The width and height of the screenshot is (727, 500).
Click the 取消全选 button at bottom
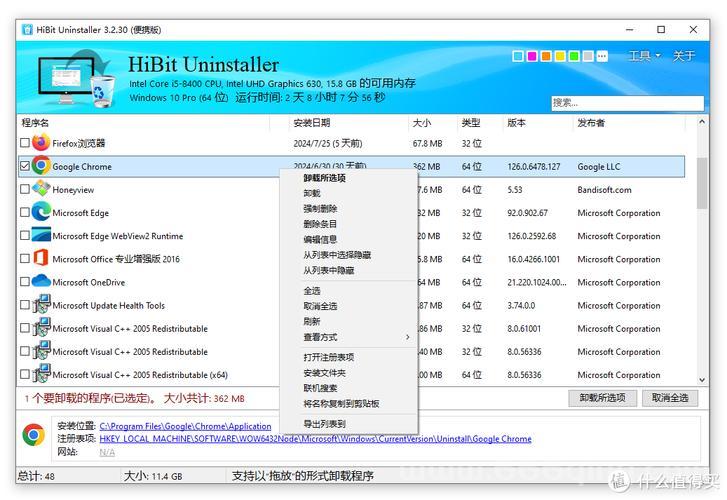pos(670,398)
